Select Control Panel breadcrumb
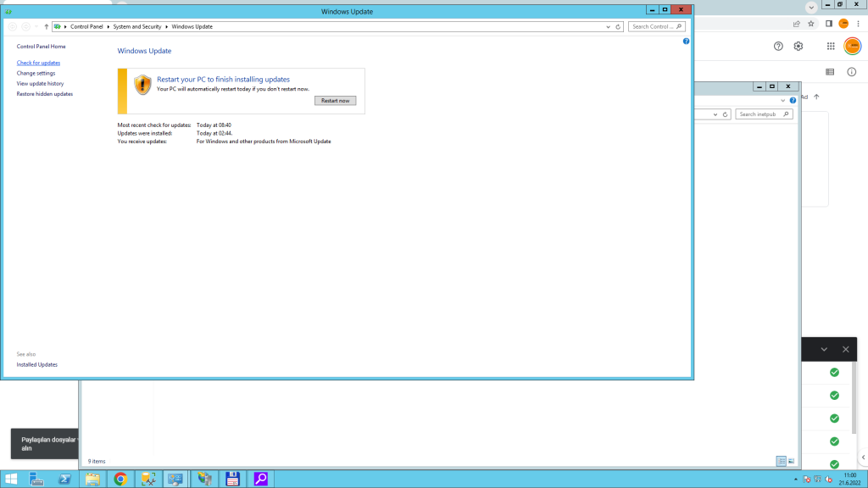This screenshot has width=868, height=488. pos(86,26)
